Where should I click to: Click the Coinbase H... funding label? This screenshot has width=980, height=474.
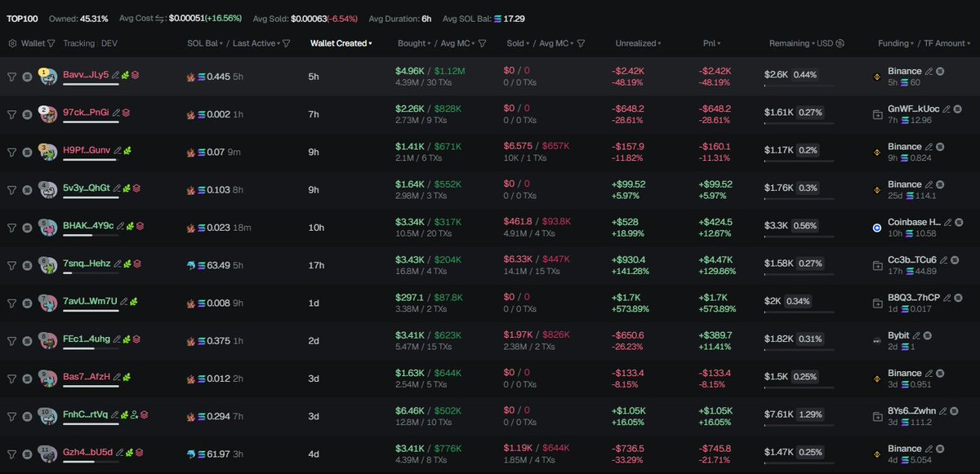(x=913, y=222)
